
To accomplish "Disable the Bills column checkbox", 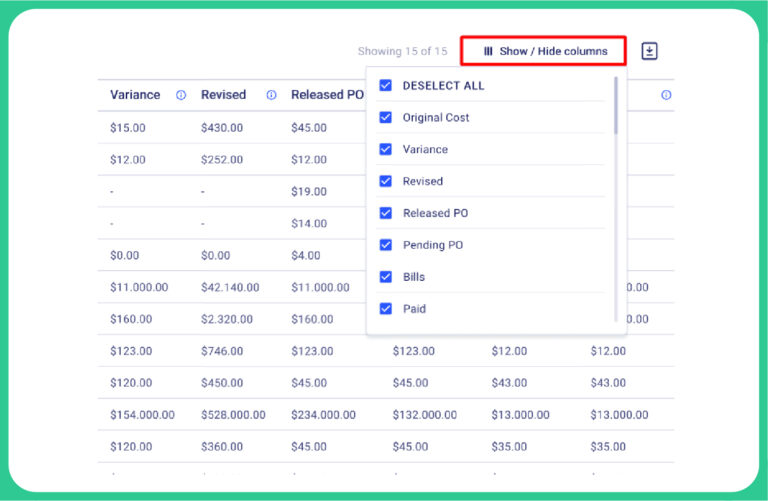I will pos(386,277).
